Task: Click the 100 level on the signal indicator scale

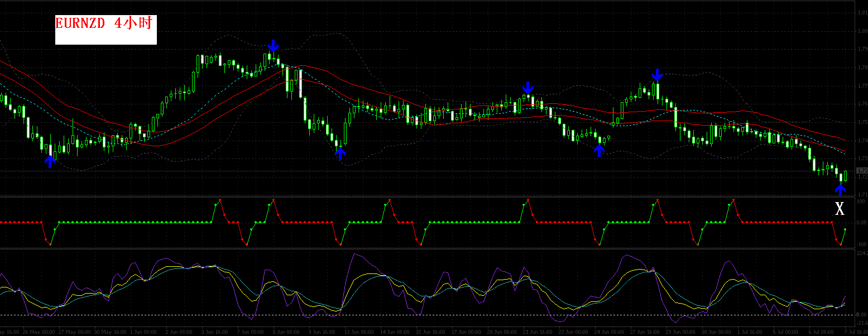Action: 860,201
